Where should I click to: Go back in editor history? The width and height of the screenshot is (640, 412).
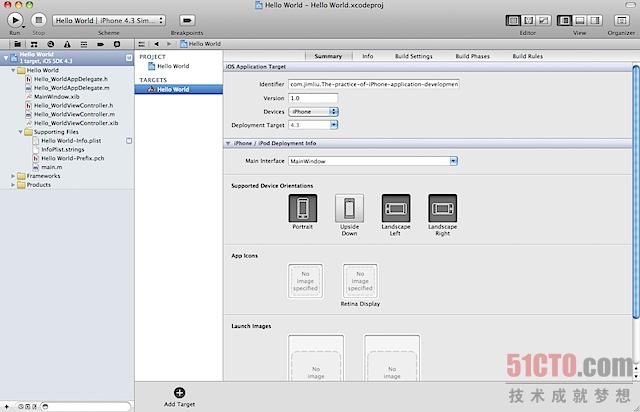point(156,44)
